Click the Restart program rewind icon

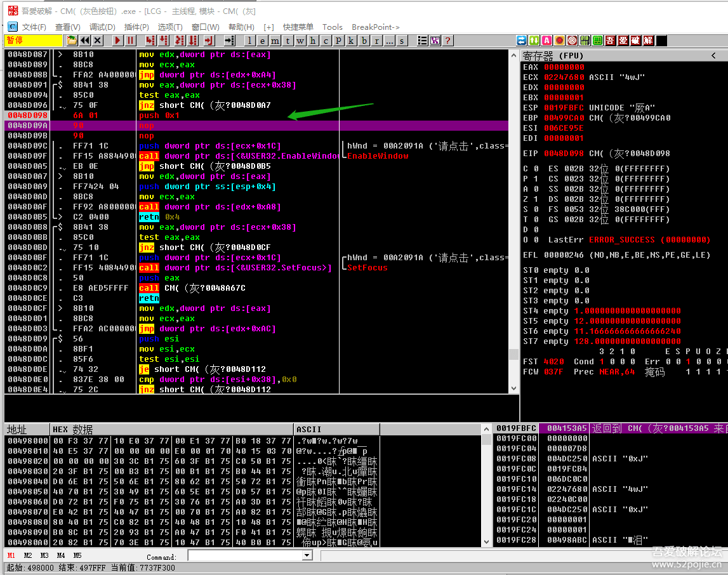point(85,41)
